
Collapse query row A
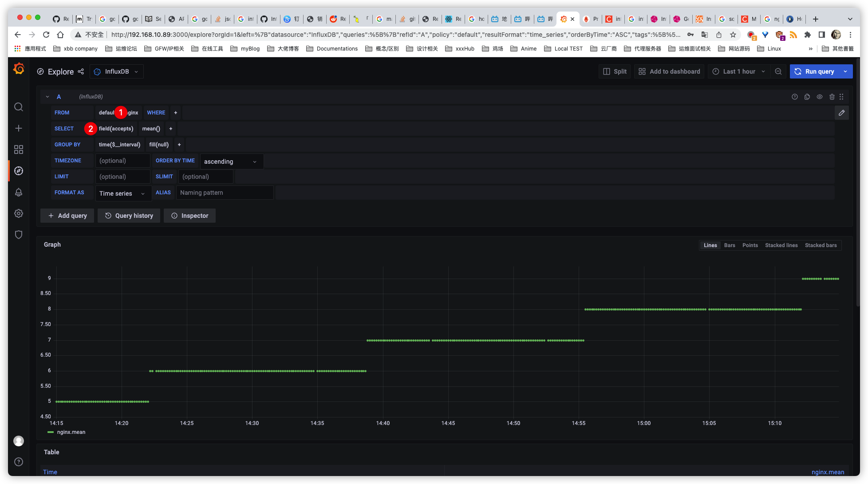[47, 97]
